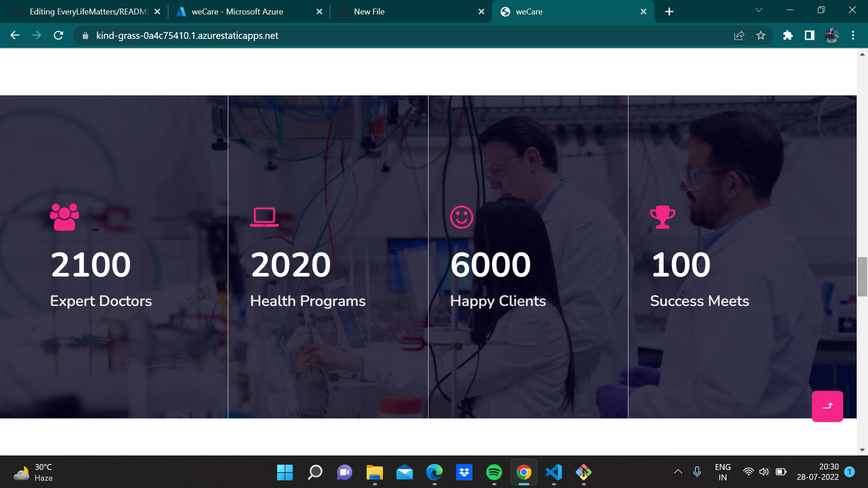868x488 pixels.
Task: Select the pink Expert Doctors group icon
Action: tap(65, 217)
